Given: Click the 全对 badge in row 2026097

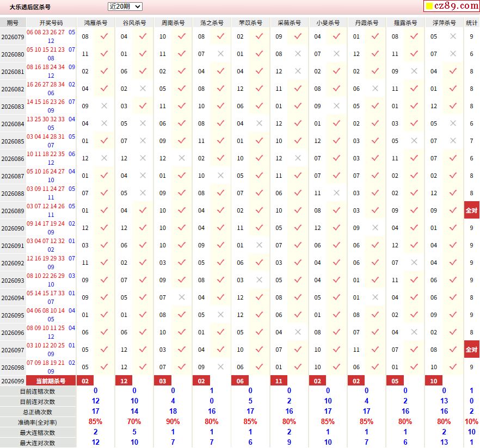Looking at the screenshot, I should click(x=471, y=350).
